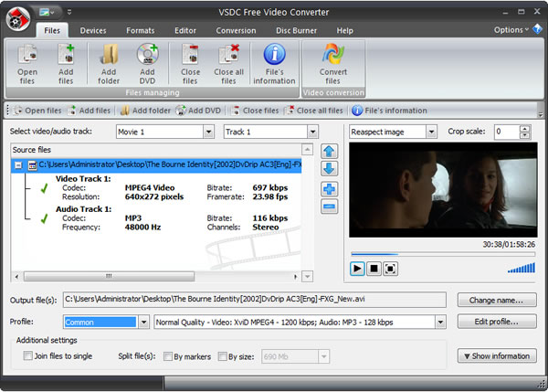Viewport: 548px width, 392px height.
Task: Click the Add files ribbon icon
Action: (66, 64)
